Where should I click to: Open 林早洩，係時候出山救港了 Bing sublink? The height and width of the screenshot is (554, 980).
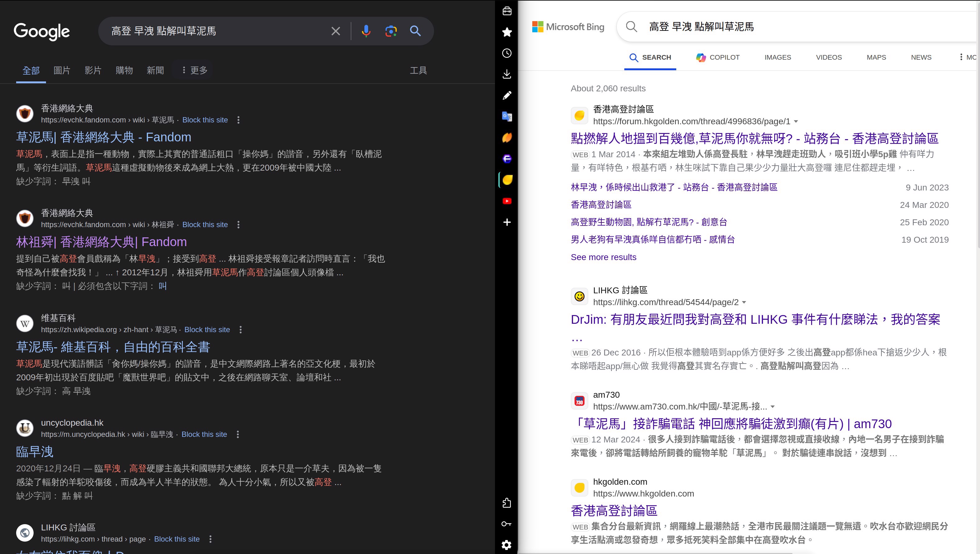pos(674,187)
